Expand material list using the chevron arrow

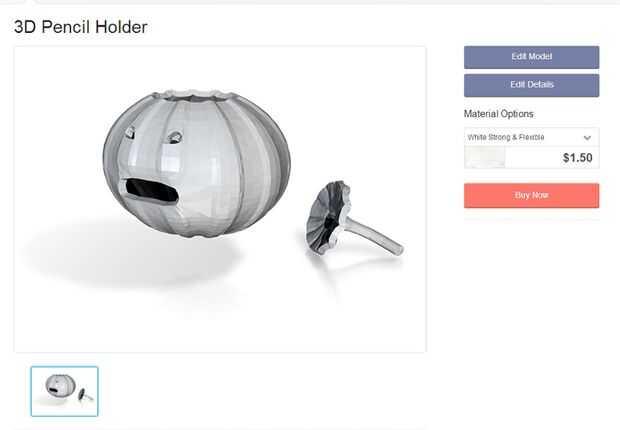587,138
